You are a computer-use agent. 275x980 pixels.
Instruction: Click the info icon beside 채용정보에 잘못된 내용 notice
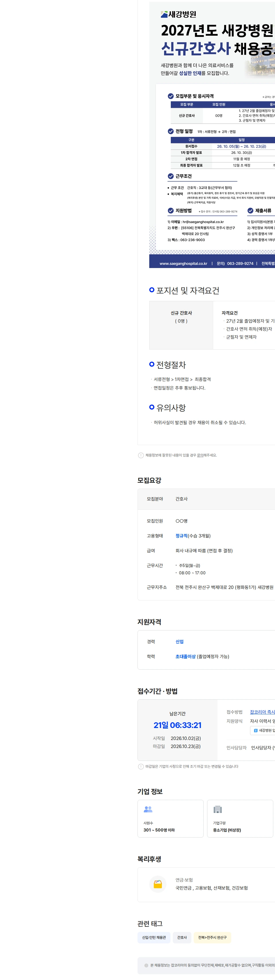click(141, 455)
